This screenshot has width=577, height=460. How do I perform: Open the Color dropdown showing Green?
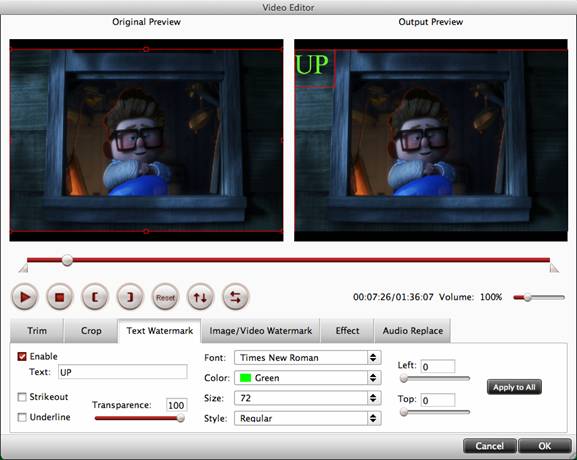(x=308, y=378)
